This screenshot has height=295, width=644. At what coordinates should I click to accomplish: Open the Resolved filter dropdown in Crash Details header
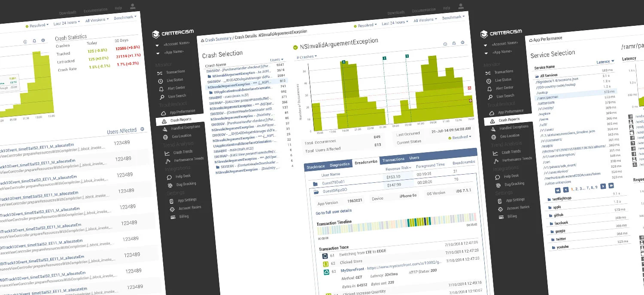(x=365, y=25)
